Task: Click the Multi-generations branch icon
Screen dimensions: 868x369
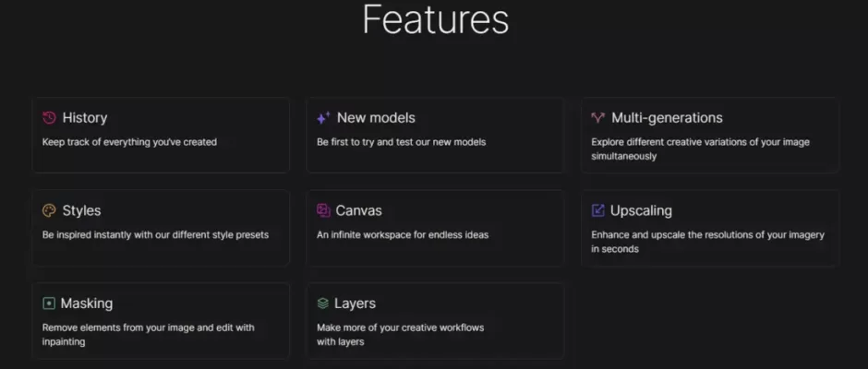Action: coord(597,118)
